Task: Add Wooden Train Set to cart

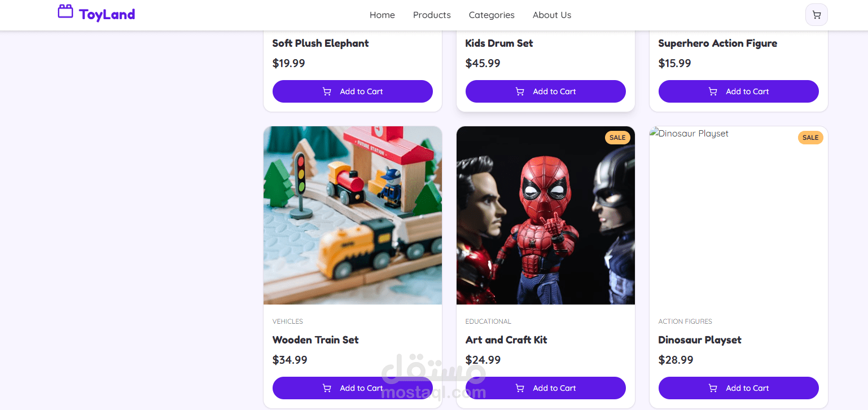Action: pyautogui.click(x=353, y=388)
